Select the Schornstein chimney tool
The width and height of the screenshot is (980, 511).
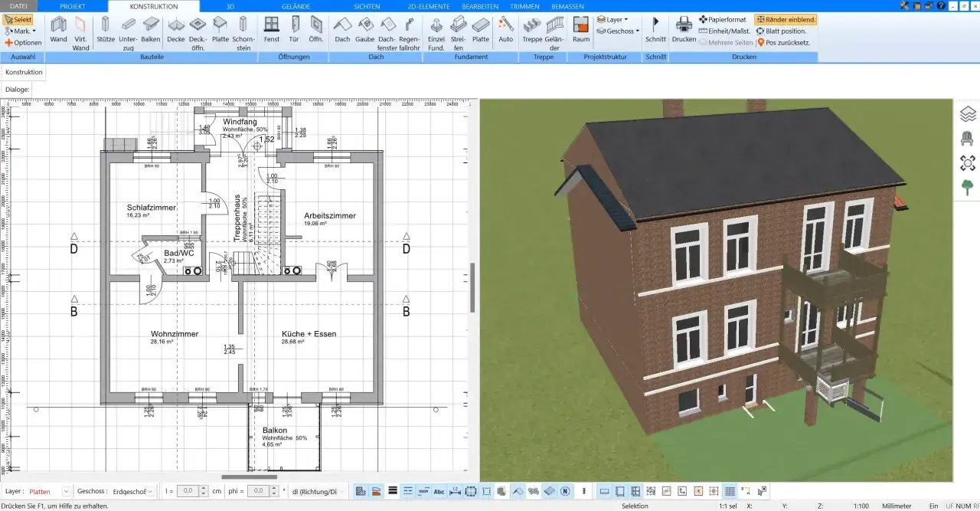tap(243, 33)
